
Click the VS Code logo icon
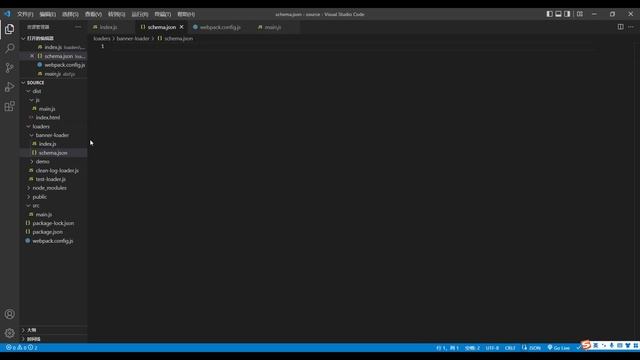(7, 14)
